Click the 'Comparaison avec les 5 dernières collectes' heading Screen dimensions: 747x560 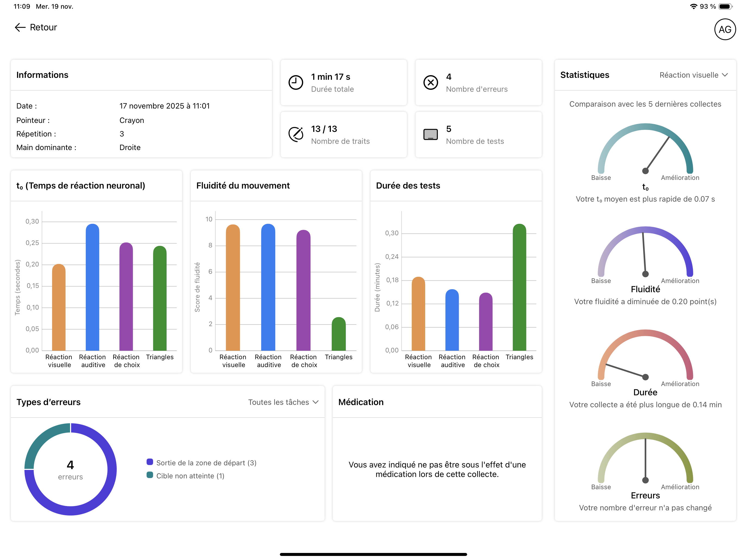(645, 104)
